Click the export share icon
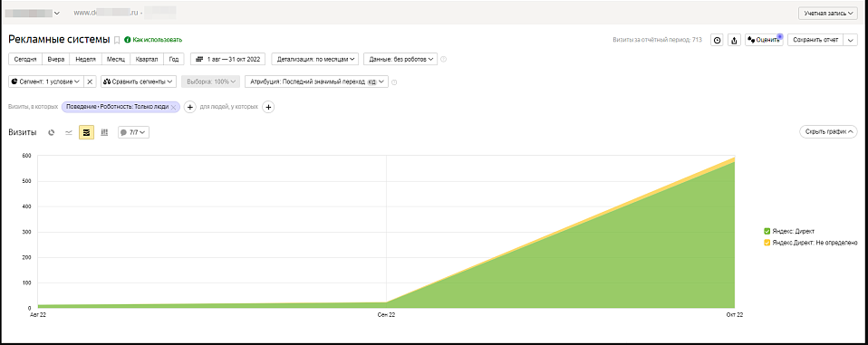This screenshot has height=345, width=868. click(734, 41)
